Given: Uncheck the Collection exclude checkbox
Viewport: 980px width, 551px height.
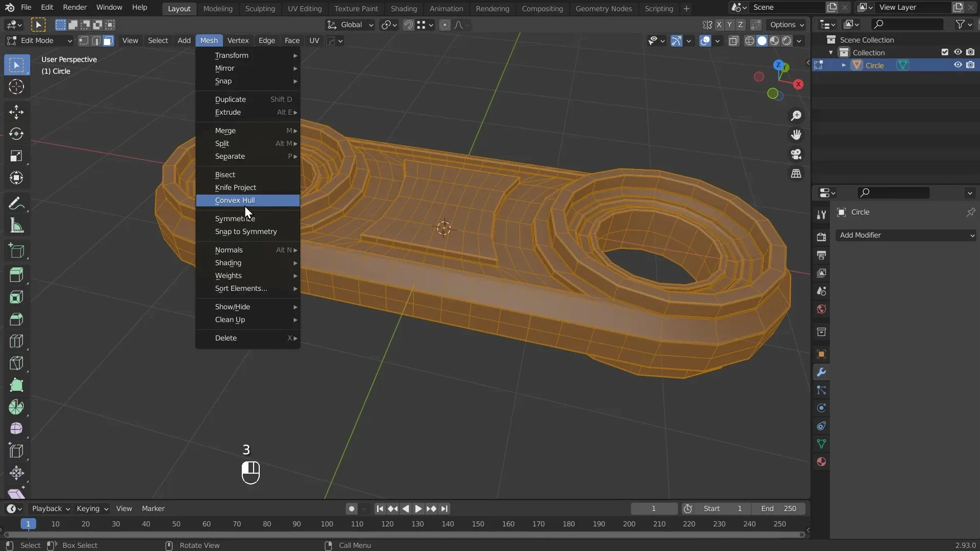Looking at the screenshot, I should pos(945,52).
